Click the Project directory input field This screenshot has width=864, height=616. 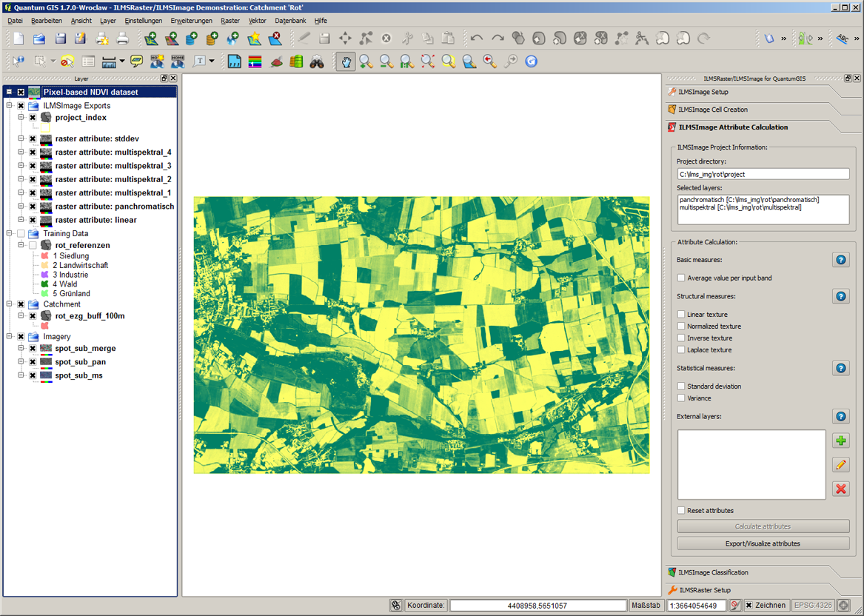(x=763, y=174)
